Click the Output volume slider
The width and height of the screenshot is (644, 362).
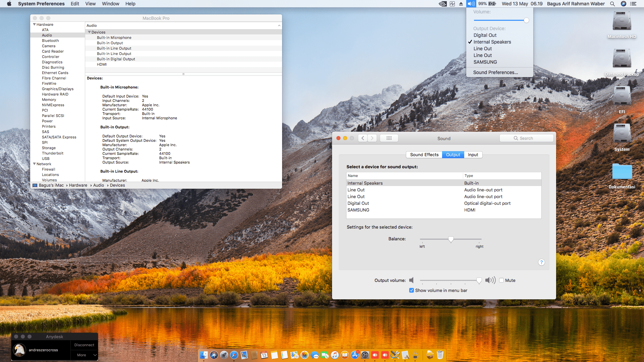click(x=450, y=280)
